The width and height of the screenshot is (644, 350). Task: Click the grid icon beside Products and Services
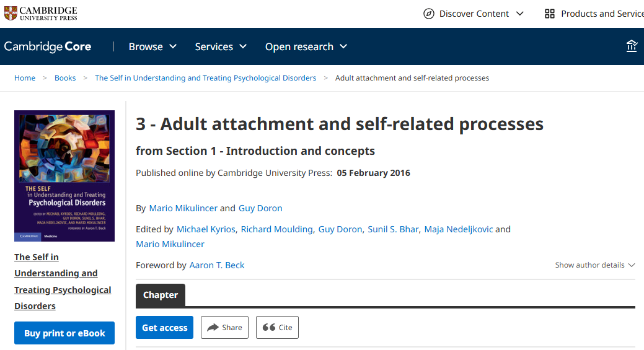[x=550, y=14]
